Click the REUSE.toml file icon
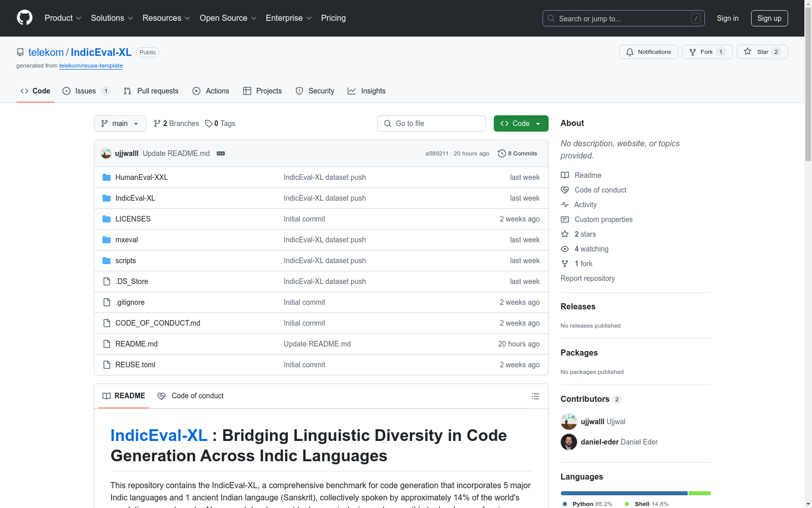Screen dimensions: 812x508 point(107,365)
